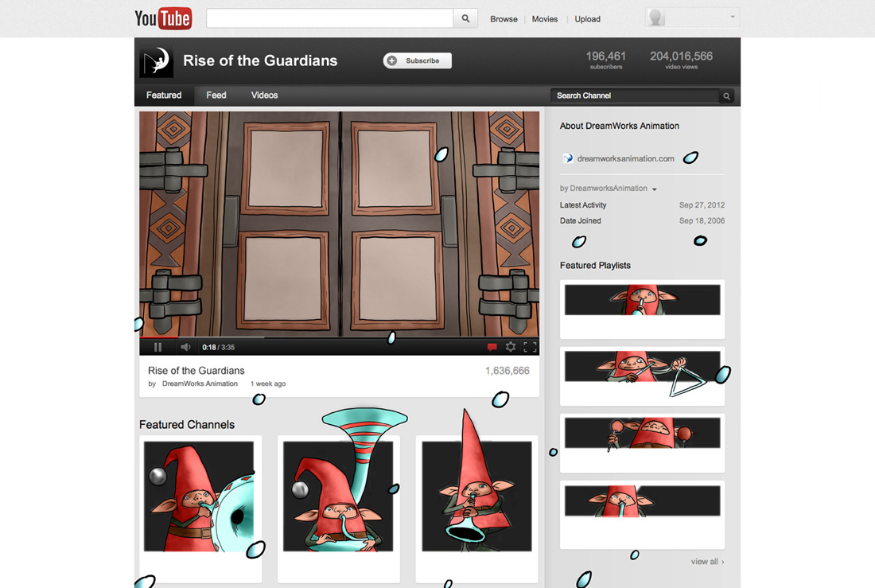Click the YouTube logo

click(x=163, y=18)
